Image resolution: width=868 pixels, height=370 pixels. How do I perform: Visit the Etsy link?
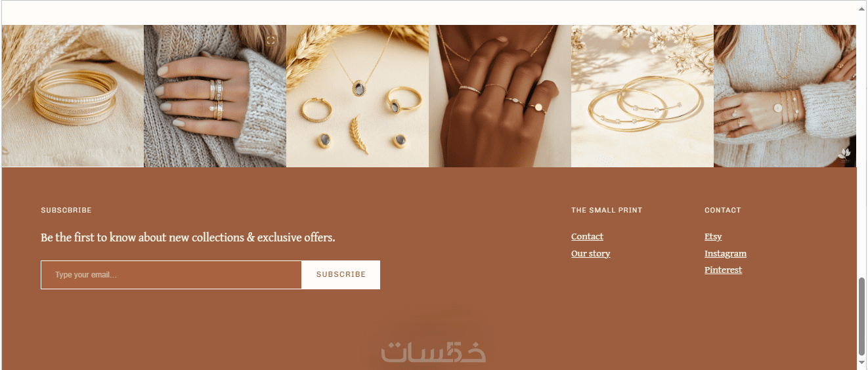point(713,237)
